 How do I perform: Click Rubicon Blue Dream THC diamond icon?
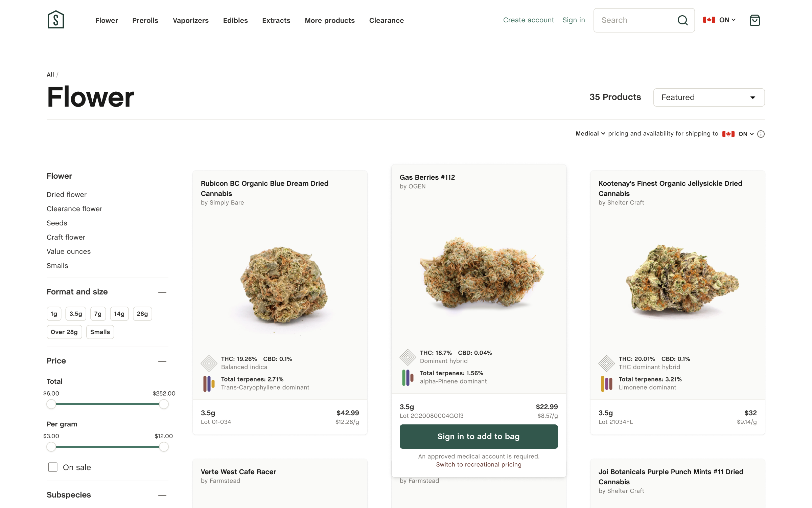(x=209, y=363)
